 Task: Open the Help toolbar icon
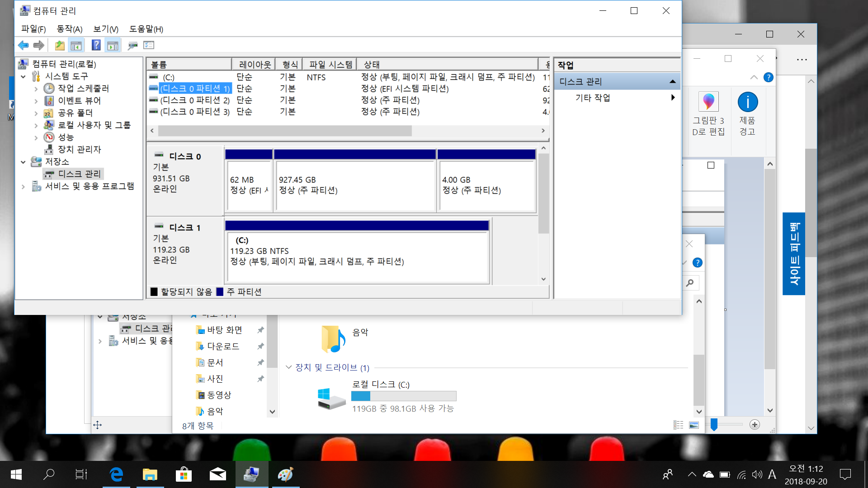pos(96,45)
